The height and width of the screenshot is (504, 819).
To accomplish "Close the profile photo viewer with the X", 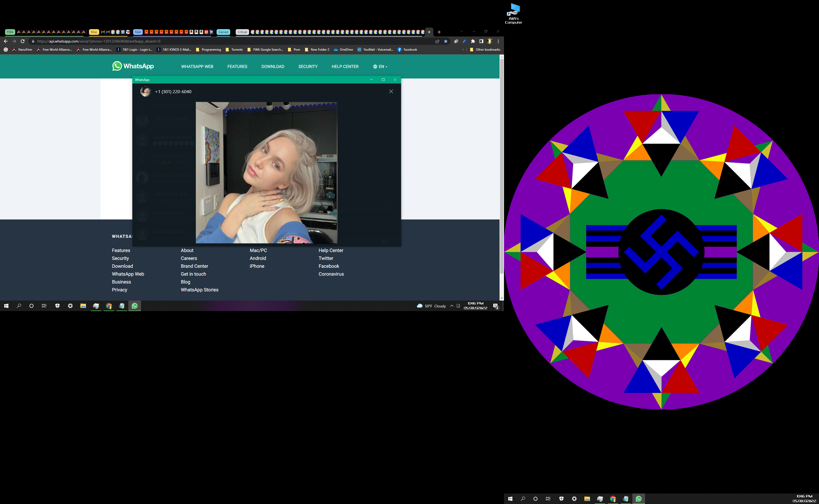I will click(x=391, y=91).
